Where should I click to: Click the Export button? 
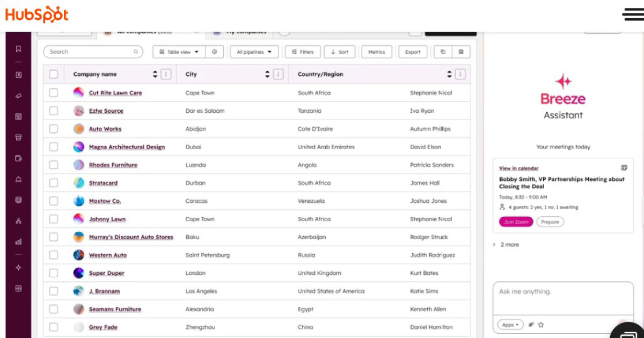(x=413, y=52)
